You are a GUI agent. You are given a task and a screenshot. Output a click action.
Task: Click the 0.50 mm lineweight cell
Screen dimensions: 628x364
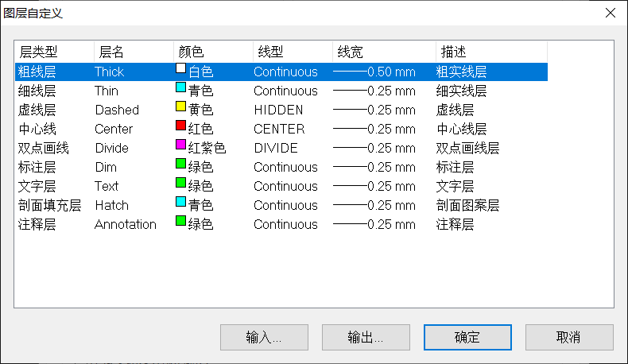pos(374,72)
